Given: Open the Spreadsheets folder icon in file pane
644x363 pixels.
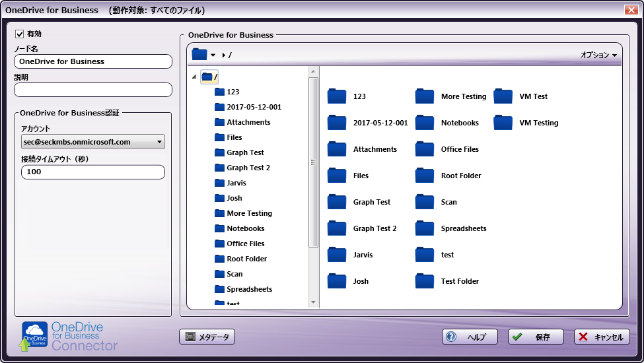Looking at the screenshot, I should coord(425,228).
